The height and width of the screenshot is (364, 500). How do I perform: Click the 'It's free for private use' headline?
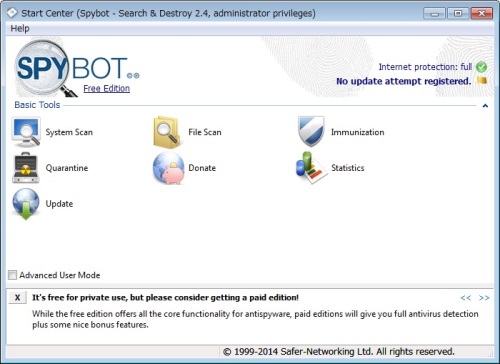165,297
